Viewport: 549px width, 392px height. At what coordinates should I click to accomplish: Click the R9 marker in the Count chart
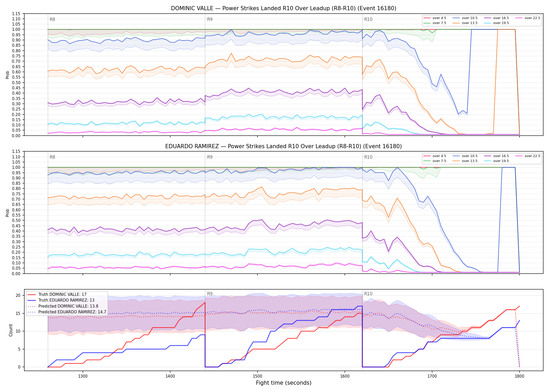[210, 294]
